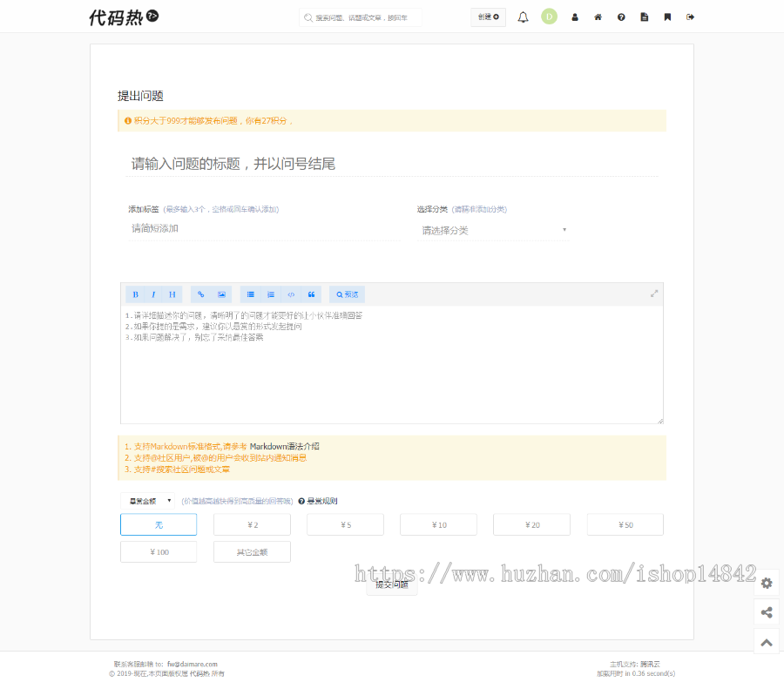Open the Markdown语法介绍 link
This screenshot has width=784, height=689.
point(283,446)
